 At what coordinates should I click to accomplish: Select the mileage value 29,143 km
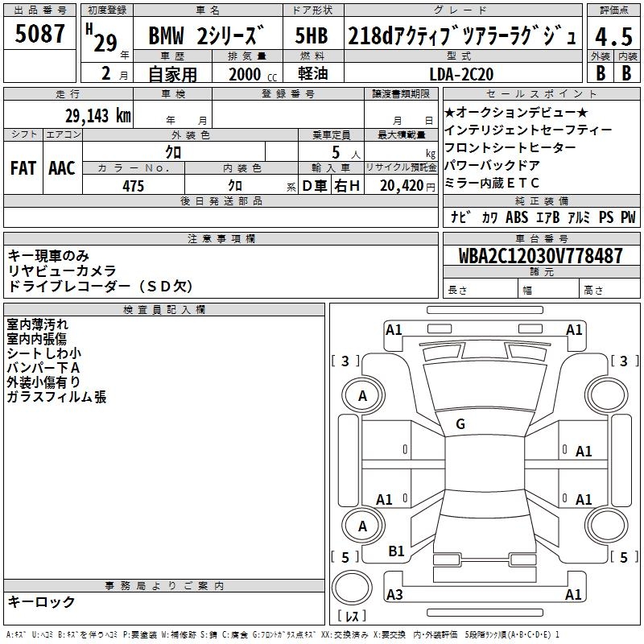click(x=98, y=116)
